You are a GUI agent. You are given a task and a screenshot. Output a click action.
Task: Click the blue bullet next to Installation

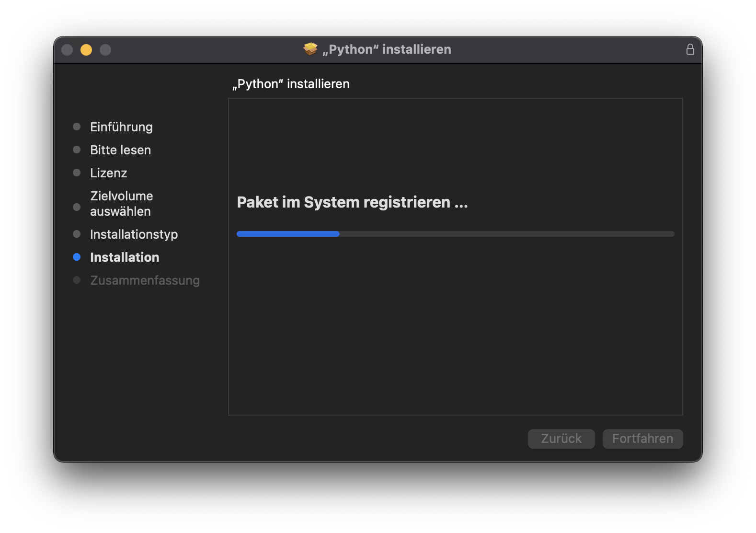77,257
